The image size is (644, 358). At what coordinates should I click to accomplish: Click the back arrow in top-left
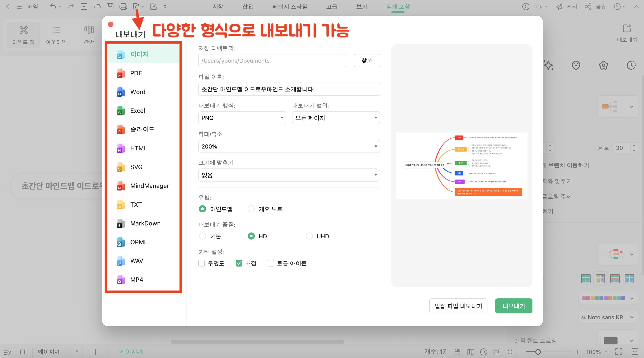coord(8,7)
